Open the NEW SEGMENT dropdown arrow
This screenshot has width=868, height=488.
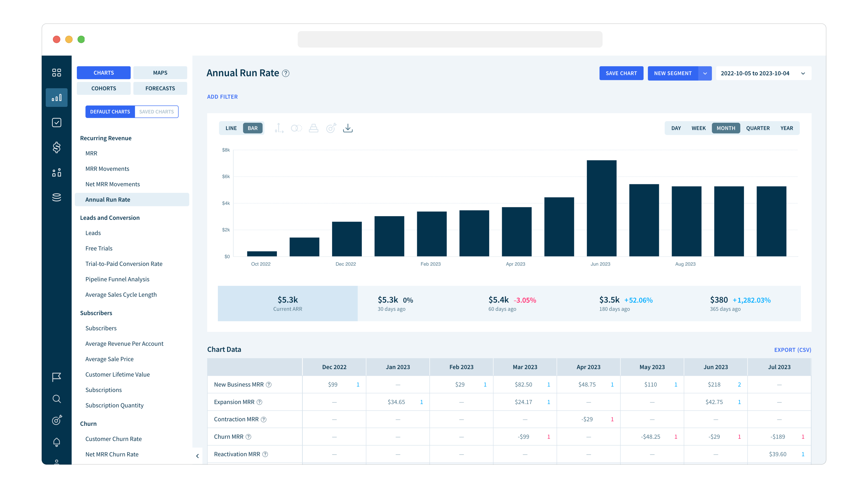705,73
